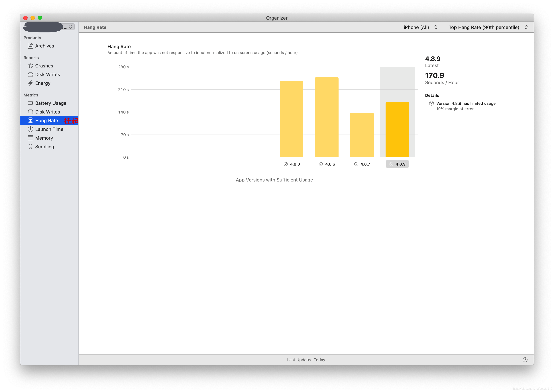Expand the iPhone (All) device dropdown
The image size is (554, 392).
pos(420,27)
